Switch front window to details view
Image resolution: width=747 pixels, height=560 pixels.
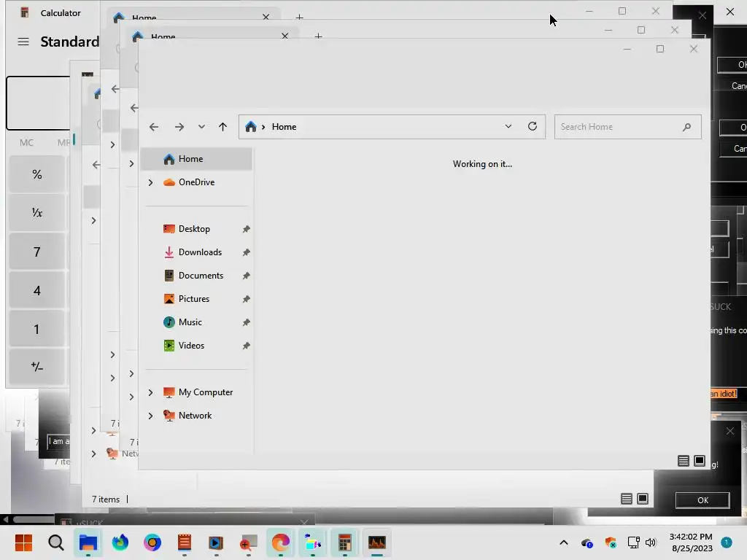point(683,461)
